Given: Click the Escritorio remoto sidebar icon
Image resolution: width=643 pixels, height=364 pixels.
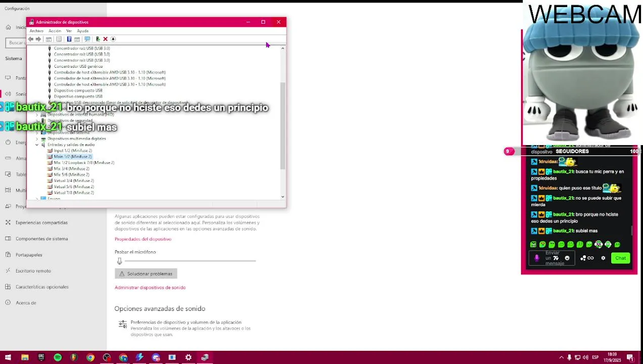Looking at the screenshot, I should [8, 270].
